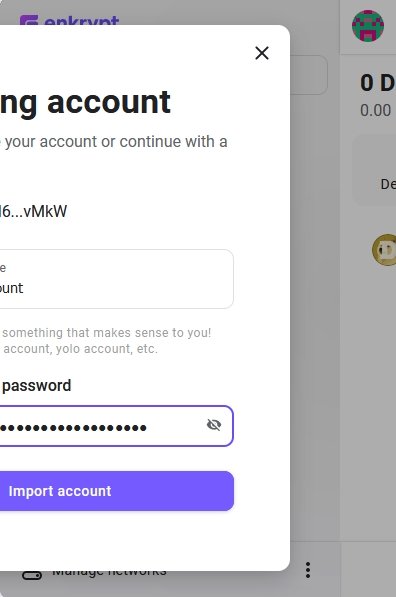Click the 0 D balance amount

click(x=378, y=83)
